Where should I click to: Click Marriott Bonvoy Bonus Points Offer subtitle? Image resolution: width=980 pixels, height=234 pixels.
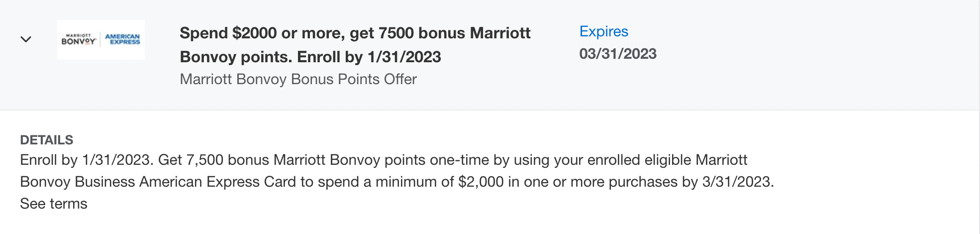(x=298, y=79)
